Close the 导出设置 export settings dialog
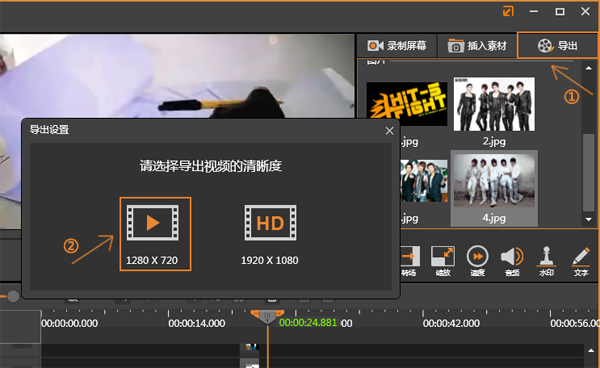600x368 pixels. pos(389,131)
